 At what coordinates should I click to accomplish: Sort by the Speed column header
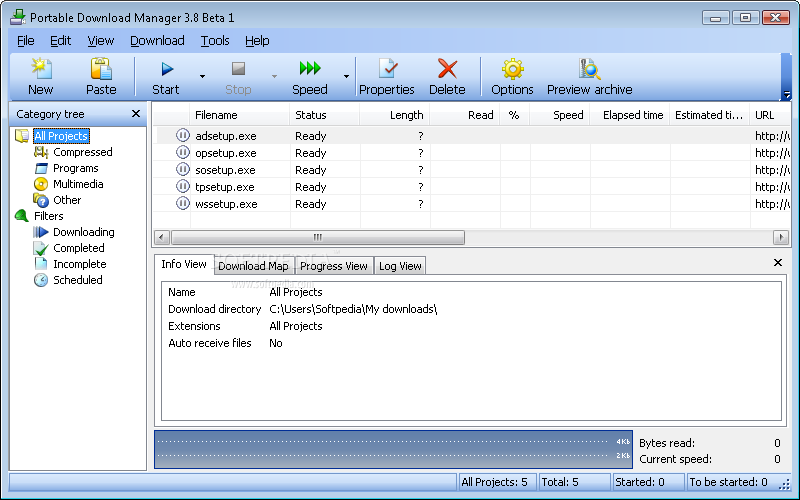(x=560, y=115)
